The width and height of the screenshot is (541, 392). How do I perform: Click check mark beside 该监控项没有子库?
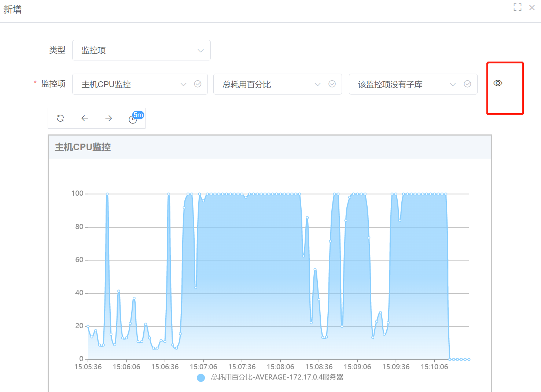467,84
